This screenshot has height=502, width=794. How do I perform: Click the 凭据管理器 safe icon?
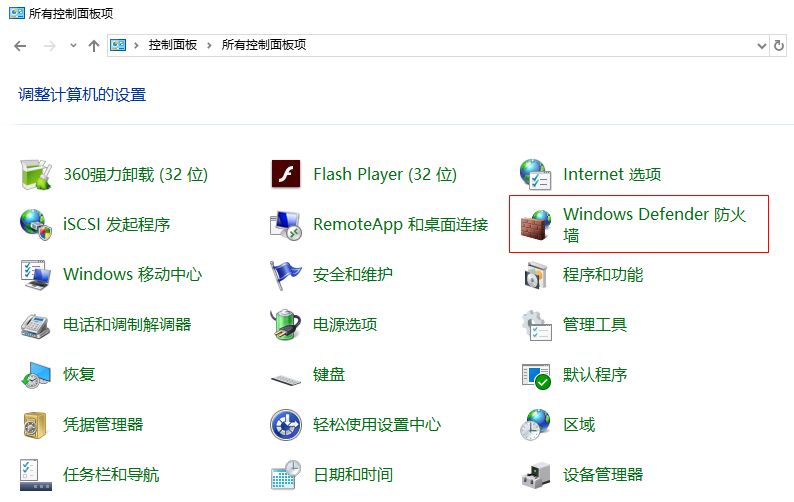[x=35, y=424]
